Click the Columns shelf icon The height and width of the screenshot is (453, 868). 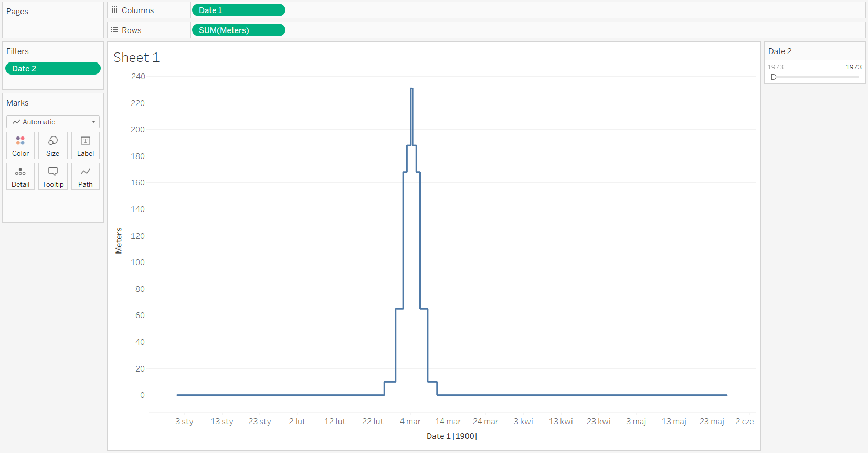click(114, 10)
